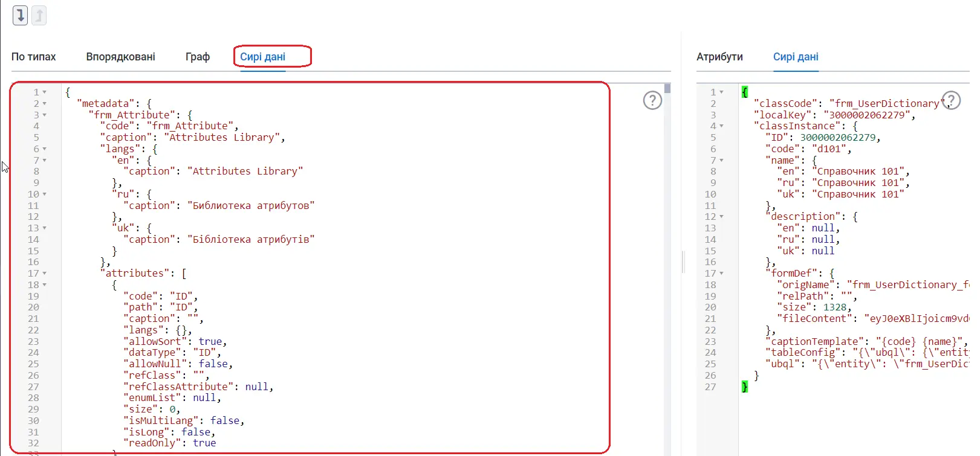Click the left editor vertical scrollbar thumb
980x456 pixels.
pyautogui.click(x=667, y=88)
